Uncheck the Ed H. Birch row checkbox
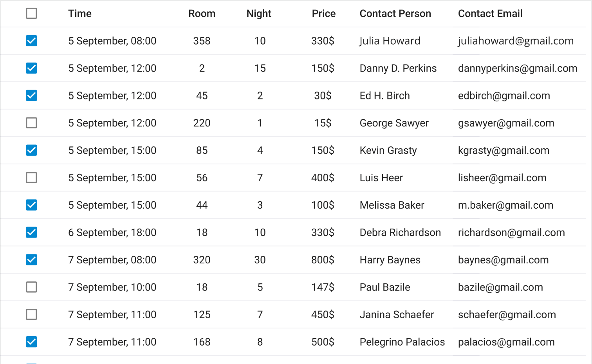The height and width of the screenshot is (364, 592). point(31,96)
